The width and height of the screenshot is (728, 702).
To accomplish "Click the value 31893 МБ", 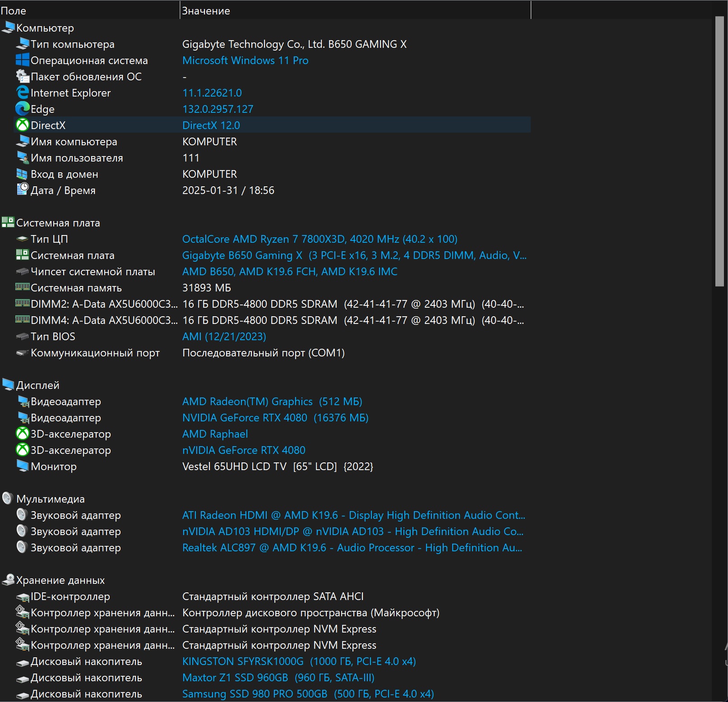I will click(x=207, y=288).
